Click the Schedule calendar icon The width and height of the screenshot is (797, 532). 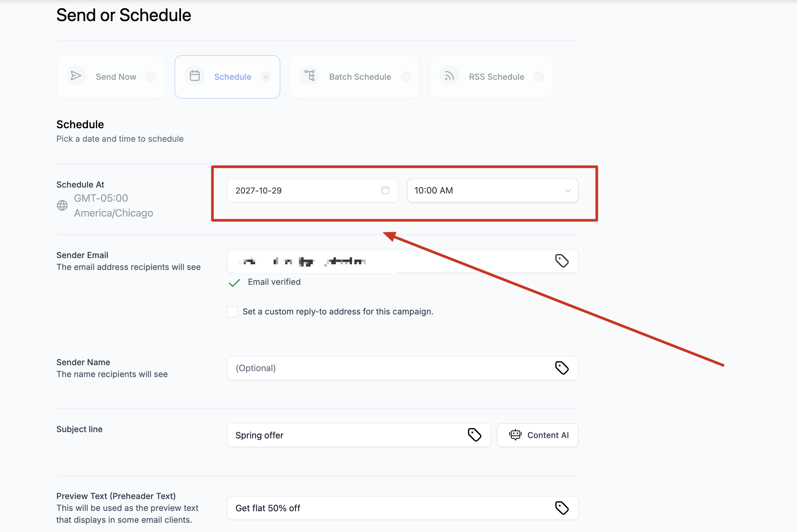tap(194, 76)
